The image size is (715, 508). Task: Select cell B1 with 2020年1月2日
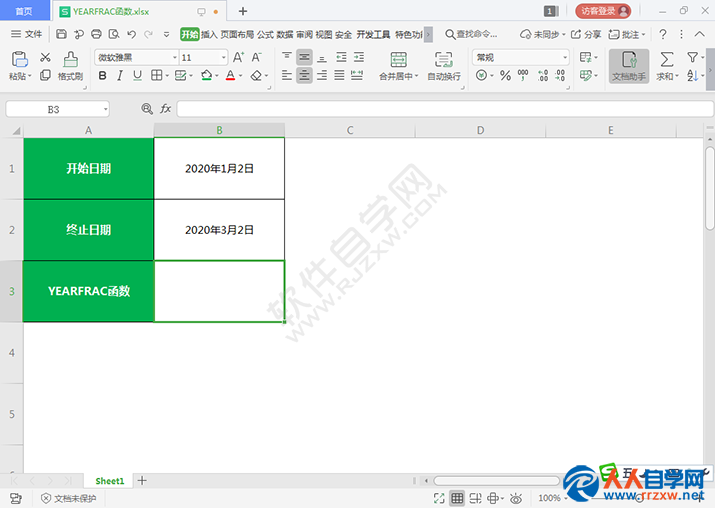coord(219,168)
